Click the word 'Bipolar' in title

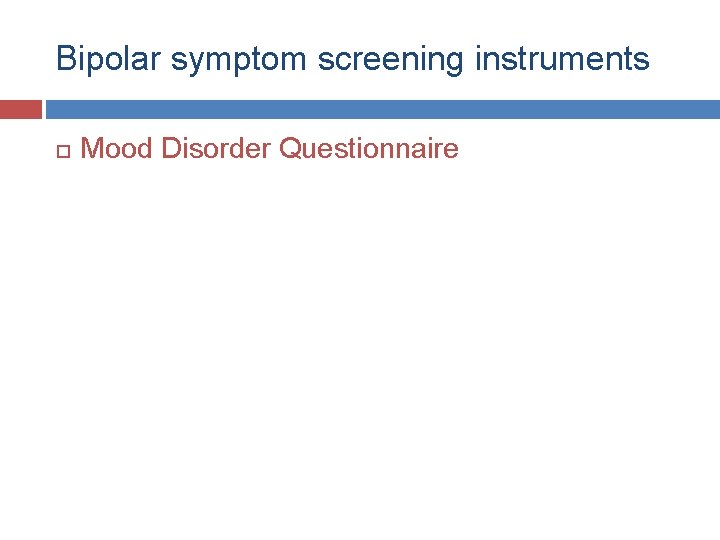tap(108, 59)
